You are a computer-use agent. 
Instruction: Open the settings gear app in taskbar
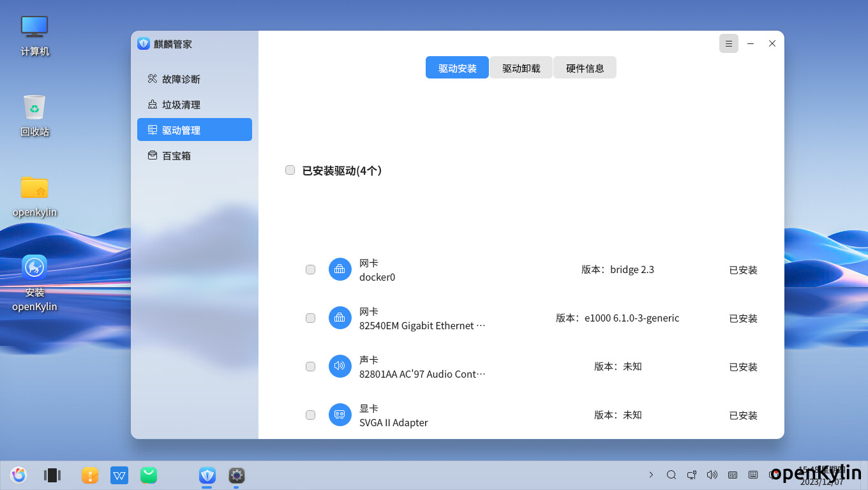click(x=237, y=475)
